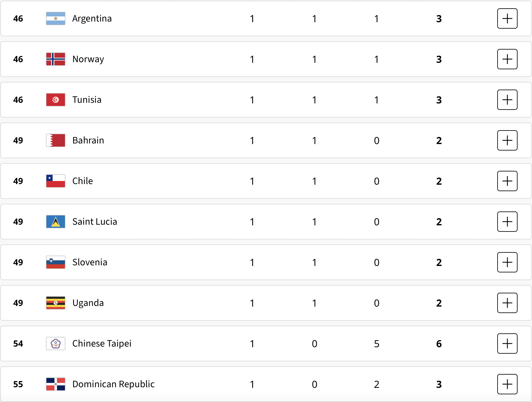532x402 pixels.
Task: Open Dominican Republic plus expander
Action: (x=507, y=384)
